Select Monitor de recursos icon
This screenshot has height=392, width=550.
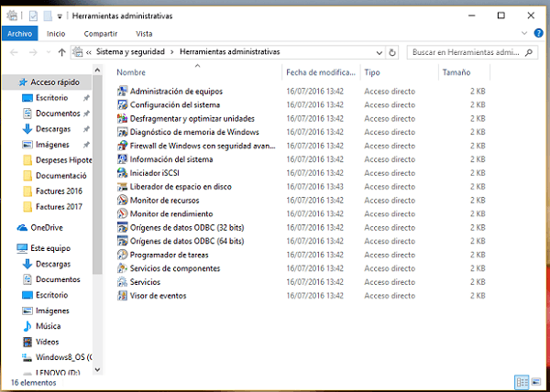pos(122,201)
